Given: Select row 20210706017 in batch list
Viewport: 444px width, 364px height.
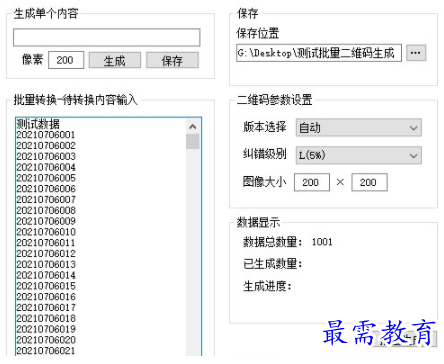Looking at the screenshot, I should click(46, 308).
